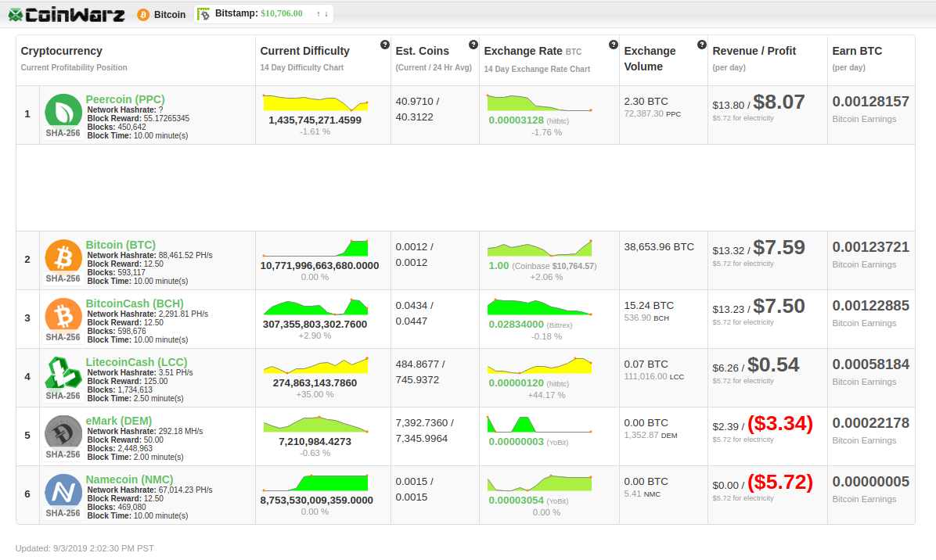Open Namecoin difficulty chart thumbnail
The image size is (936, 560).
(x=315, y=482)
